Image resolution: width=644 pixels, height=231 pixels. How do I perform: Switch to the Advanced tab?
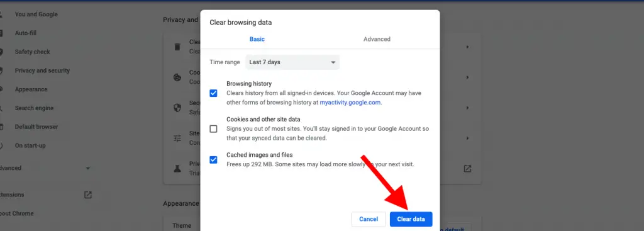click(377, 40)
